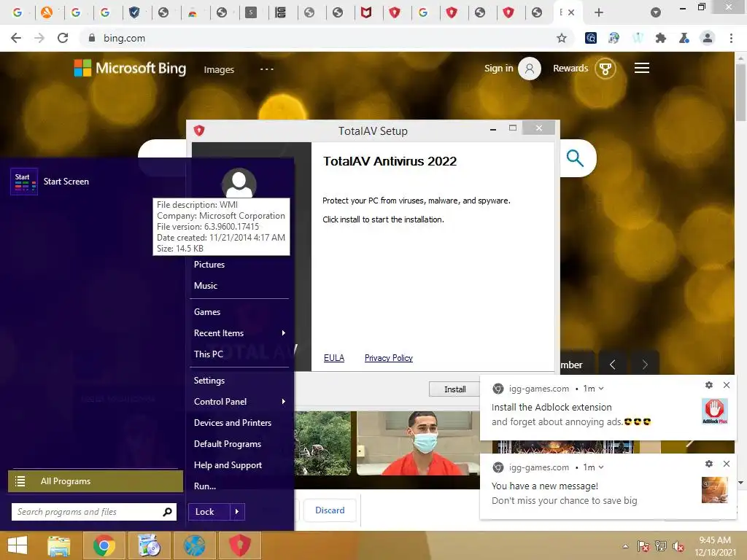Viewport: 747px width, 560px height.
Task: Go to Microsoft Bing logo home
Action: point(130,68)
